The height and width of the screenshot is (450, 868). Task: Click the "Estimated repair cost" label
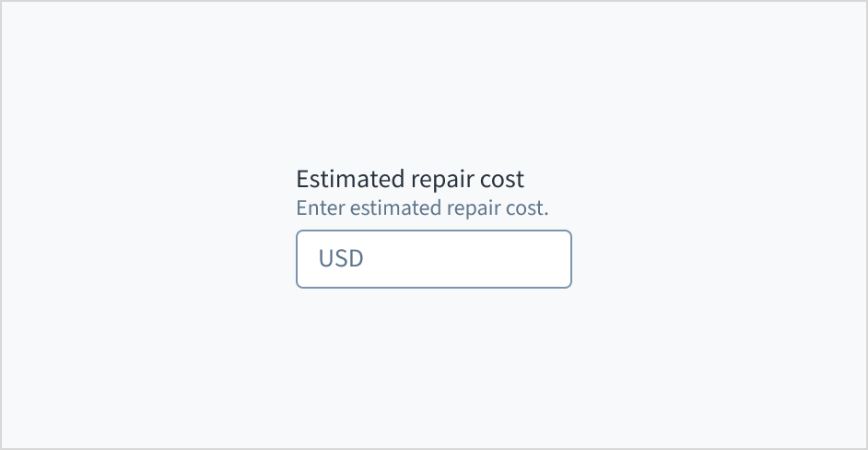(410, 179)
